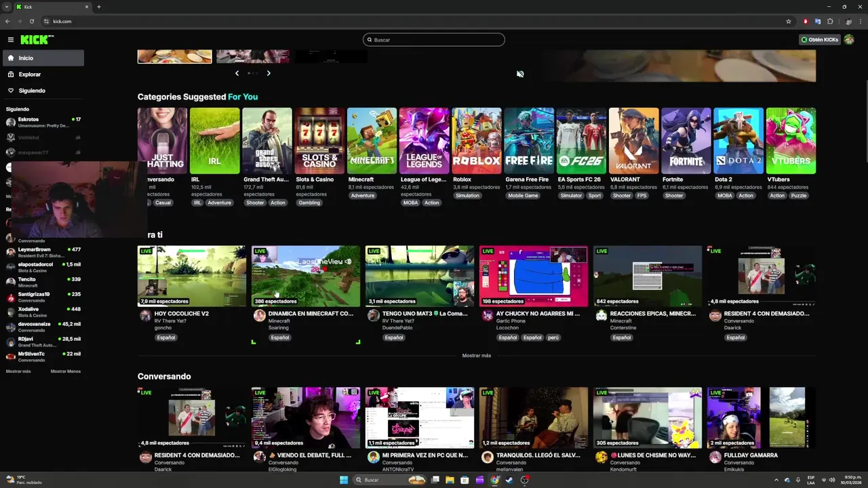
Task: Expand sidebar list with Mostrar más
Action: (x=18, y=371)
